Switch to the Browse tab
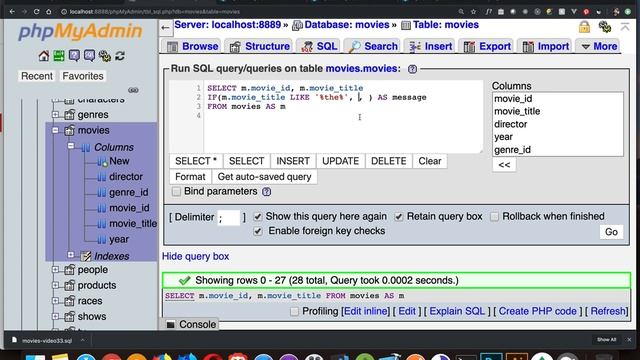The height and width of the screenshot is (360, 640). point(192,47)
